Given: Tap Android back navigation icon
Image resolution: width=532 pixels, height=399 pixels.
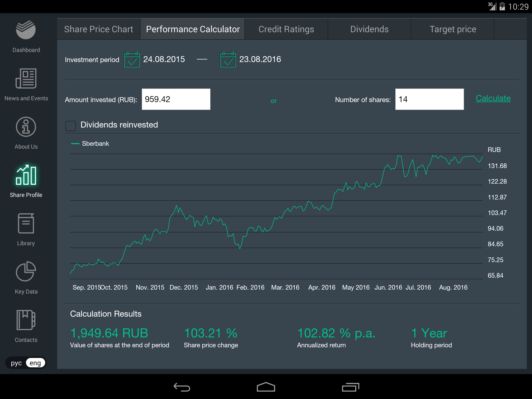Looking at the screenshot, I should (182, 387).
